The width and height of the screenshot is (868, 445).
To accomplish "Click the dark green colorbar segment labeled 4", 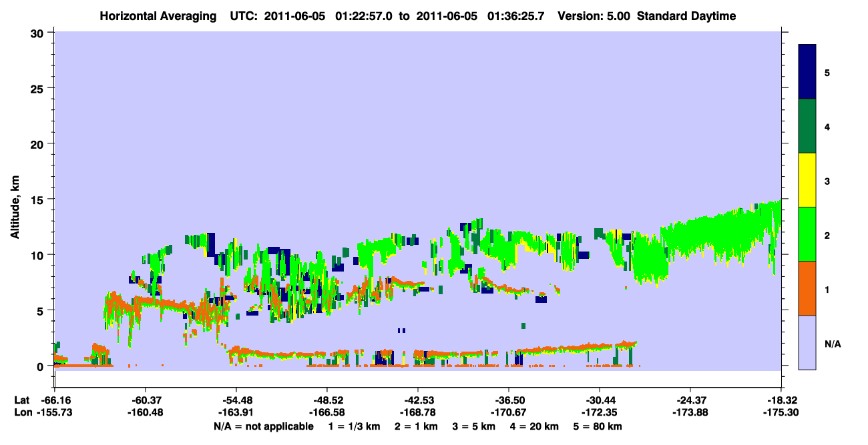I will [807, 126].
